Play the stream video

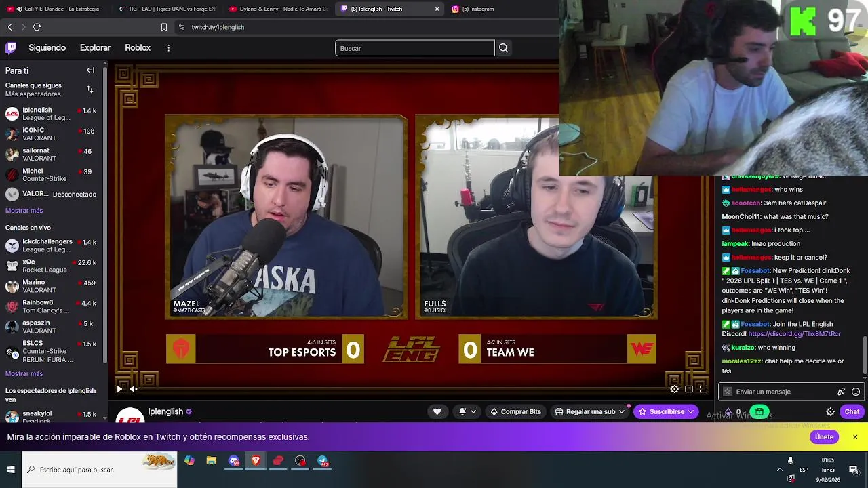[x=119, y=389]
